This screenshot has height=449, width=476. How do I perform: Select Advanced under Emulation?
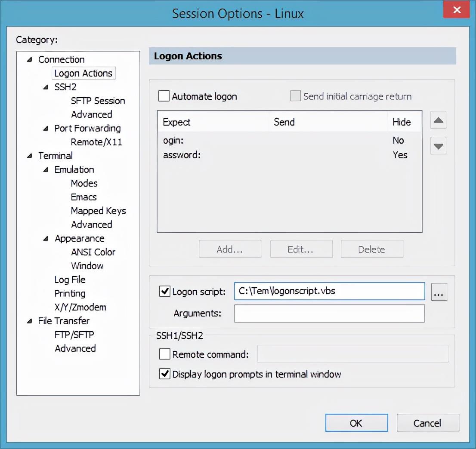(x=92, y=224)
